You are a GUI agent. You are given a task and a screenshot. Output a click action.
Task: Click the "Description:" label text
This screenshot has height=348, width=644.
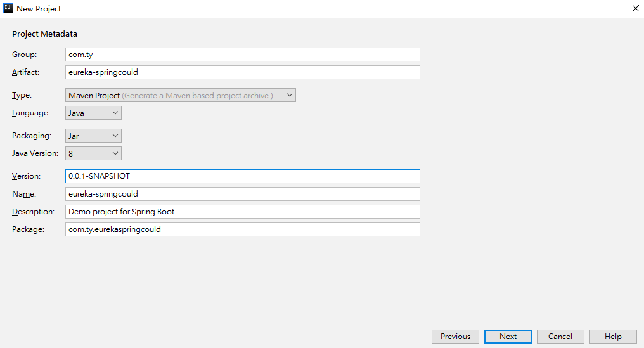(33, 212)
